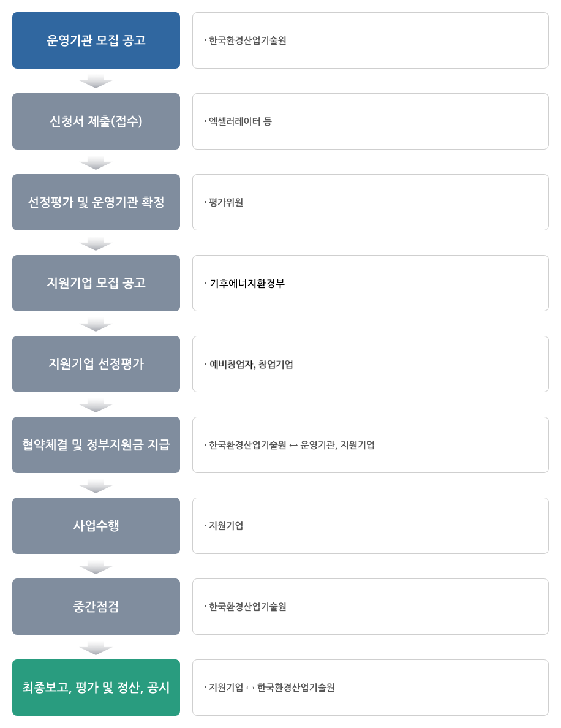Select the 기후에너지환경부 description box
This screenshot has height=728, width=561.
click(x=370, y=283)
